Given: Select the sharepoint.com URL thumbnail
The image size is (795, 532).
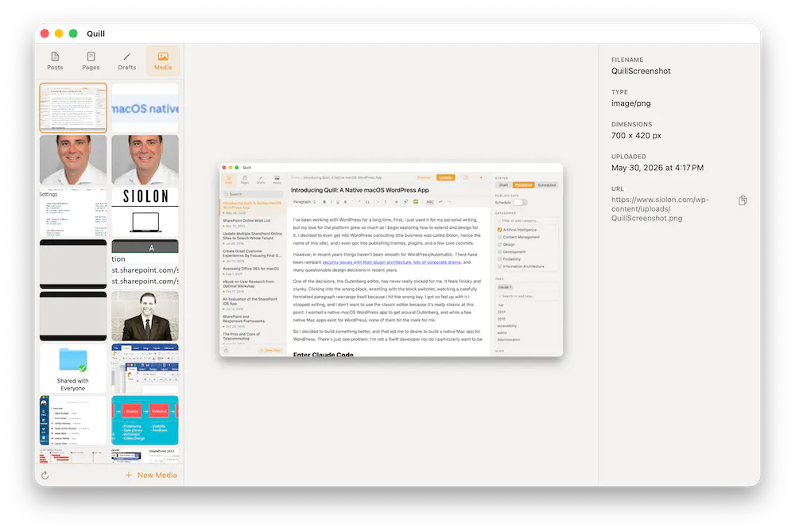Looking at the screenshot, I should pos(145,264).
